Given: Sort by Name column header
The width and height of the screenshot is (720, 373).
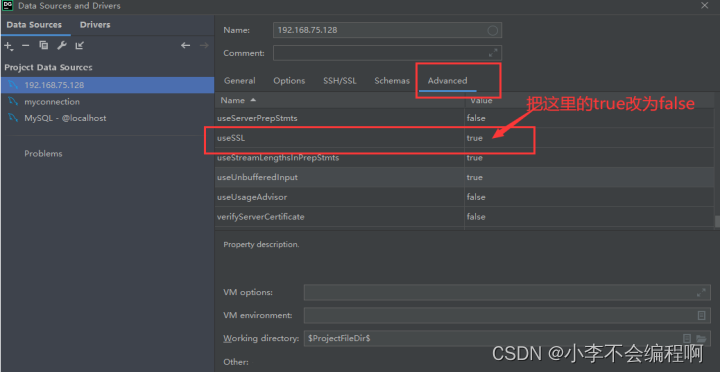Looking at the screenshot, I should (339, 100).
